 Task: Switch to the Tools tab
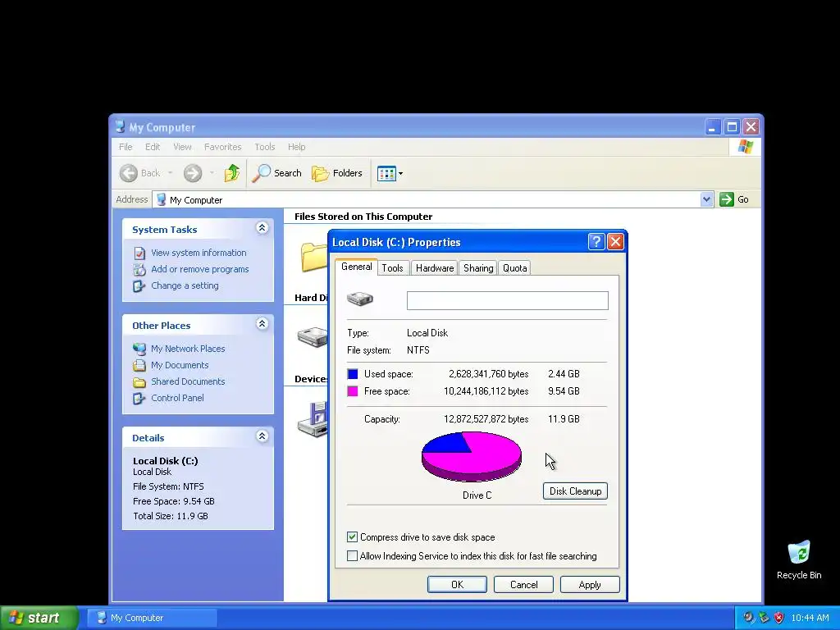point(392,268)
